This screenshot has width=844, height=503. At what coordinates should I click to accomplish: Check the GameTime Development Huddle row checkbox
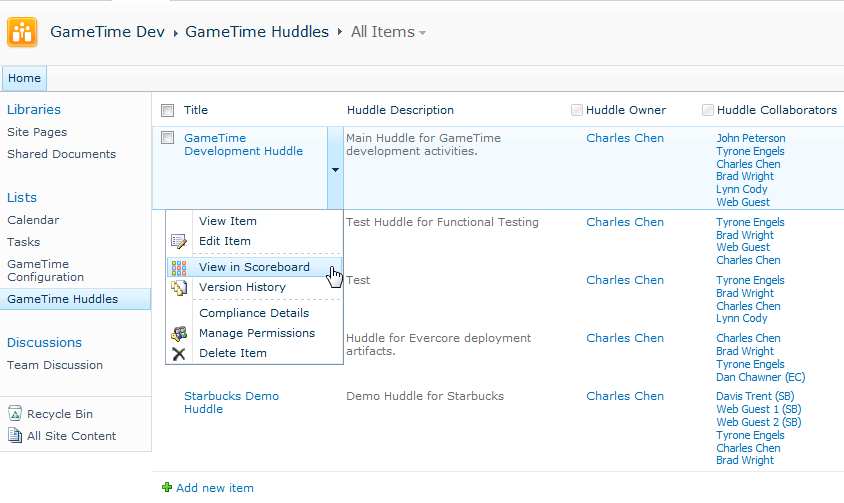(167, 138)
